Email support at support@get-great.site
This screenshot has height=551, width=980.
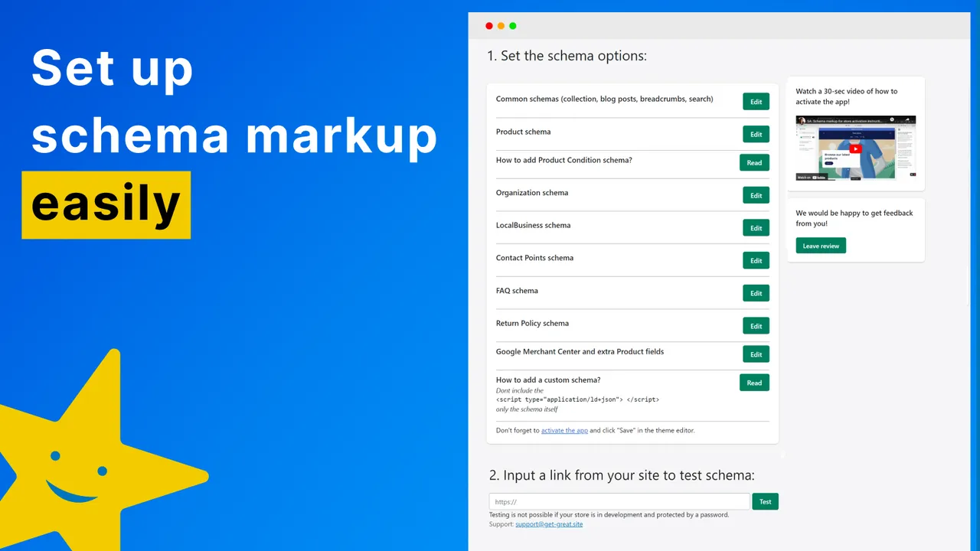pos(549,523)
